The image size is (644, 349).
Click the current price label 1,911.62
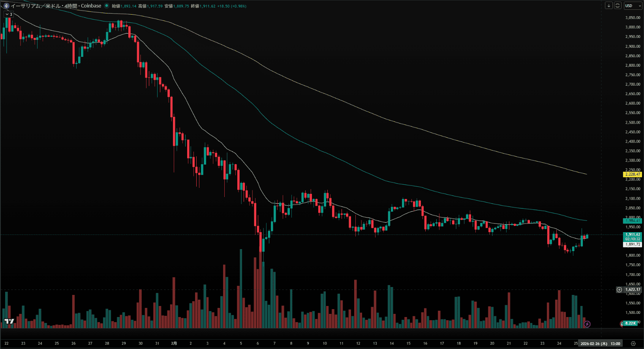633,235
